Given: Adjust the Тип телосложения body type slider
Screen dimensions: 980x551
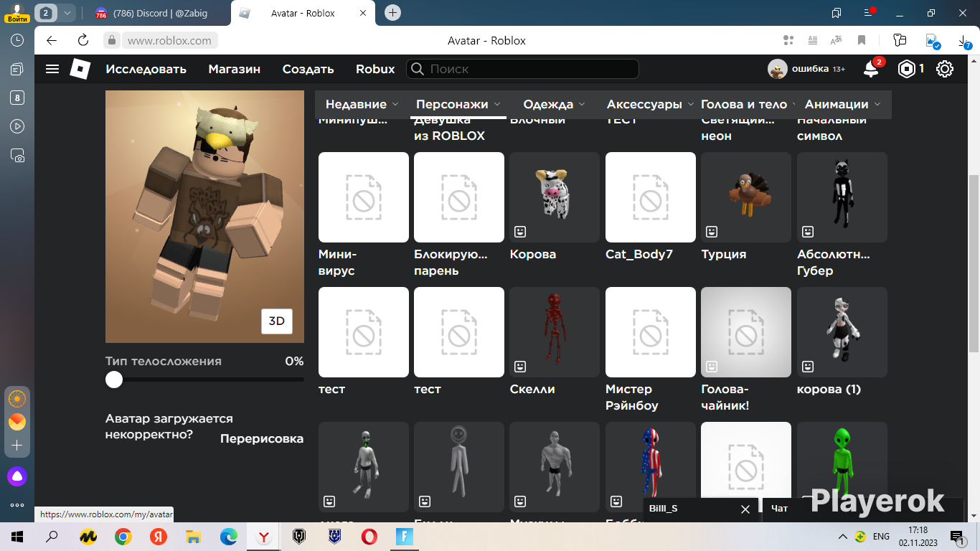Looking at the screenshot, I should (x=114, y=380).
